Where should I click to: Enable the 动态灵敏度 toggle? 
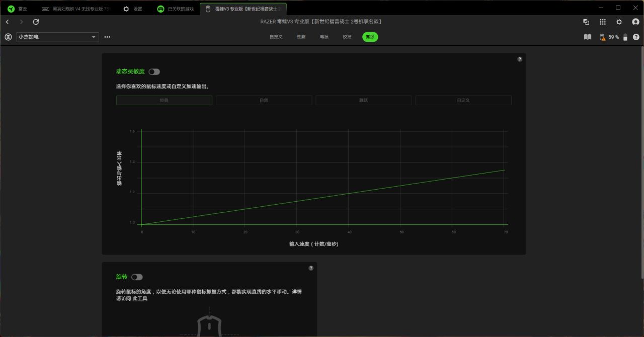[154, 72]
